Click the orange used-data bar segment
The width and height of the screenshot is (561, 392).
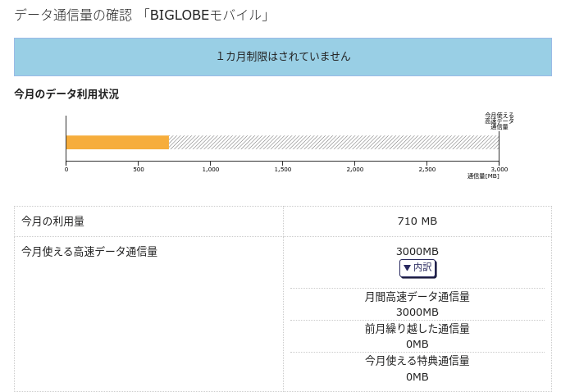[x=117, y=142]
